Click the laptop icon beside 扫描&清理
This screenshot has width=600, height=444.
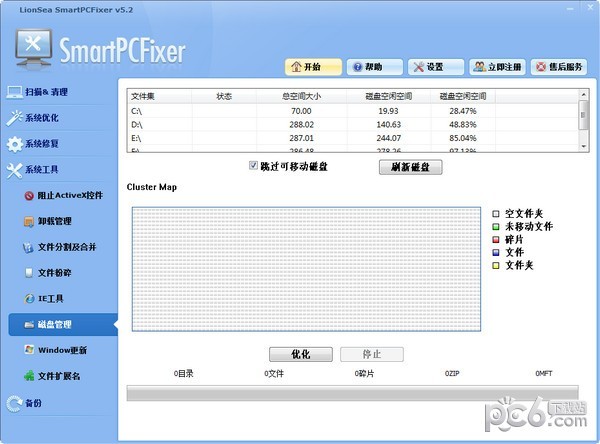(15, 92)
